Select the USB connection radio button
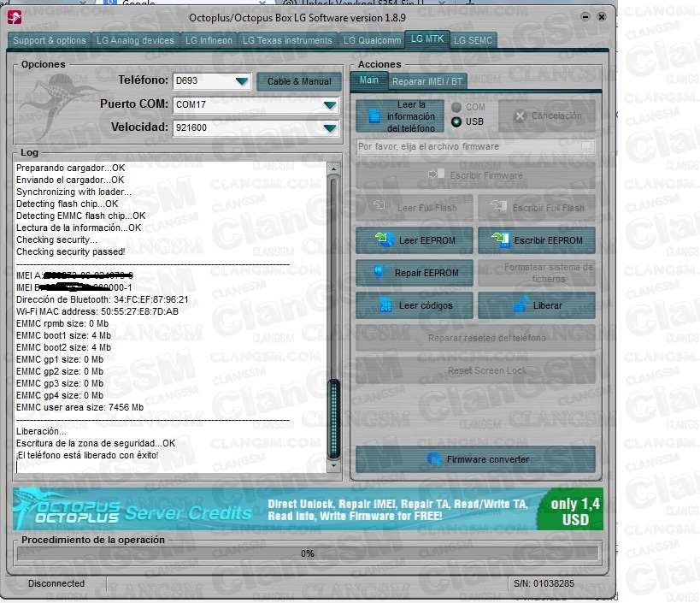 tap(456, 121)
